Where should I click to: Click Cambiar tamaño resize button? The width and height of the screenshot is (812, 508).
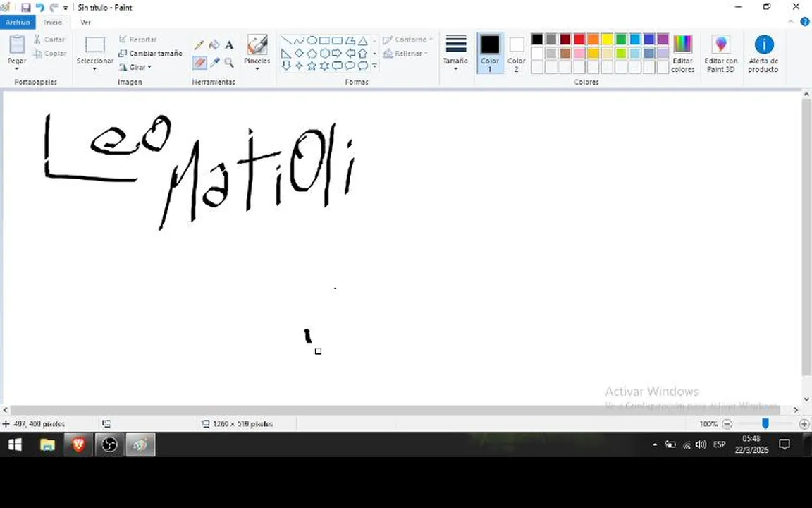tap(150, 54)
